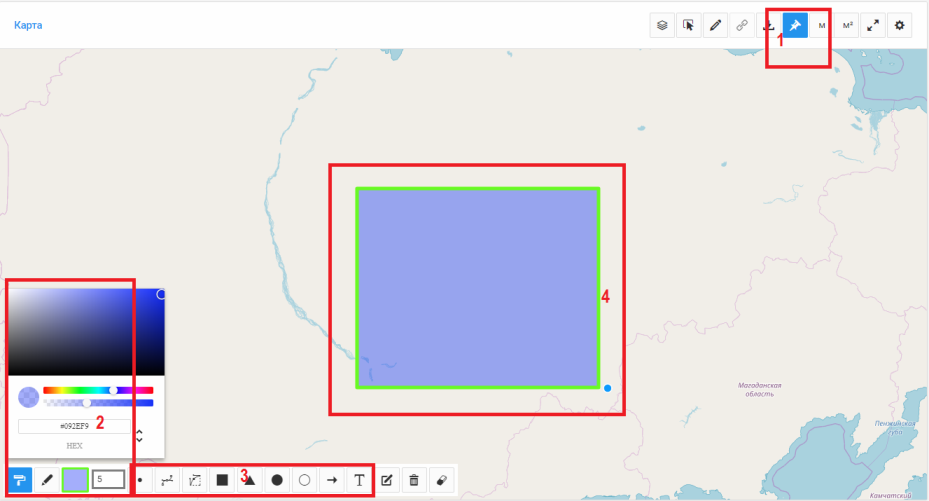Click the blue fill color swatch
Screen dimensions: 929x501
tap(75, 480)
